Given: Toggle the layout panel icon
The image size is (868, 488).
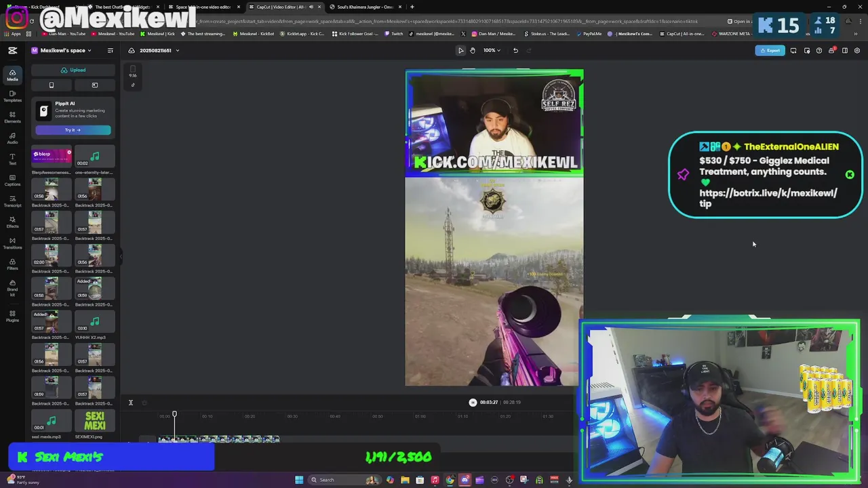Looking at the screenshot, I should pos(845,50).
